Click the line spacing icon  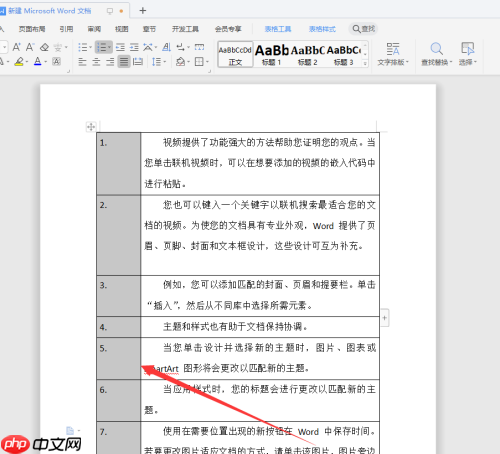(156, 62)
